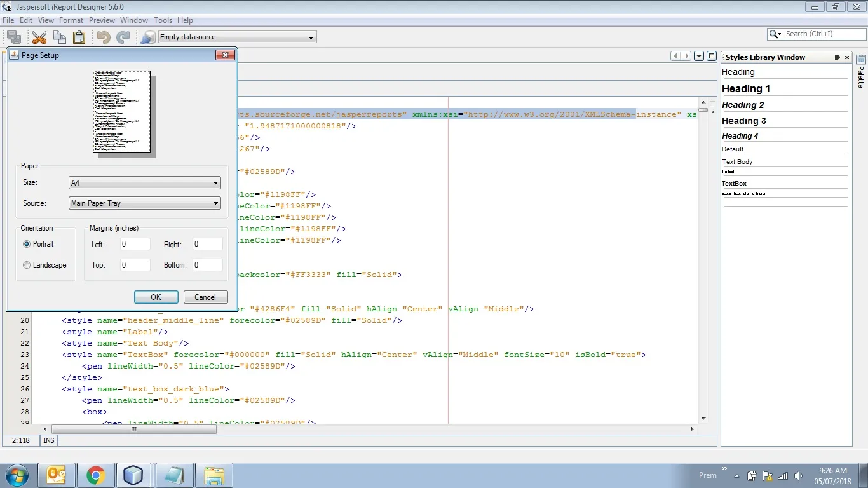The width and height of the screenshot is (868, 488).
Task: Open the editor document list dropdown arrow
Action: [699, 56]
